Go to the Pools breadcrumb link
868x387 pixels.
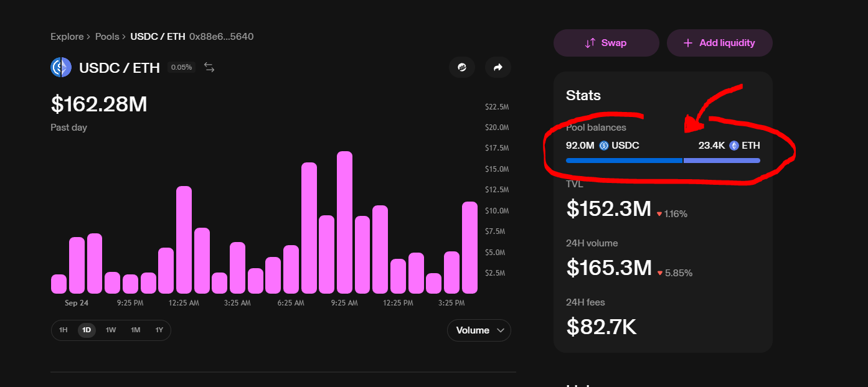(107, 37)
